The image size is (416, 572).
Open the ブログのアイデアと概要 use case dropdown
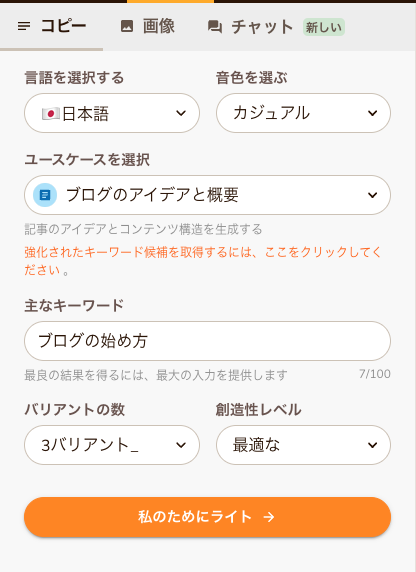pos(207,195)
